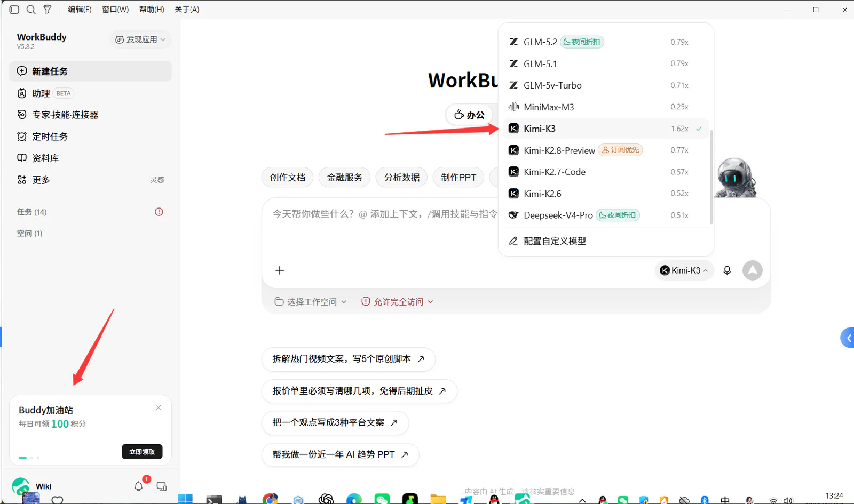Image resolution: width=854 pixels, height=504 pixels.
Task: Expand the 空间 (1) section
Action: coord(30,233)
